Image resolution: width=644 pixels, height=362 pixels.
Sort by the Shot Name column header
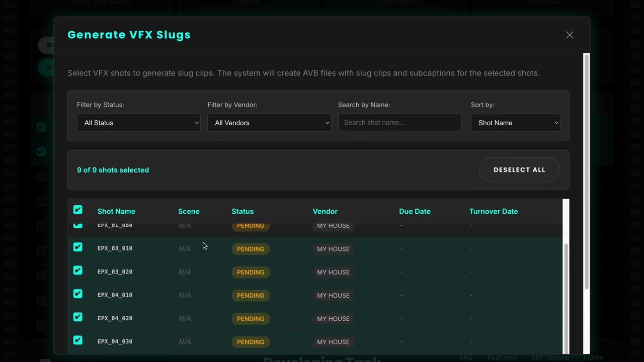pyautogui.click(x=116, y=211)
